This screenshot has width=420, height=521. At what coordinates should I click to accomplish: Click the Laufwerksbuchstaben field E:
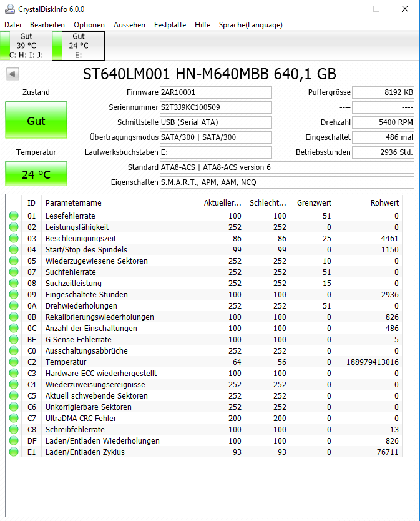click(216, 152)
